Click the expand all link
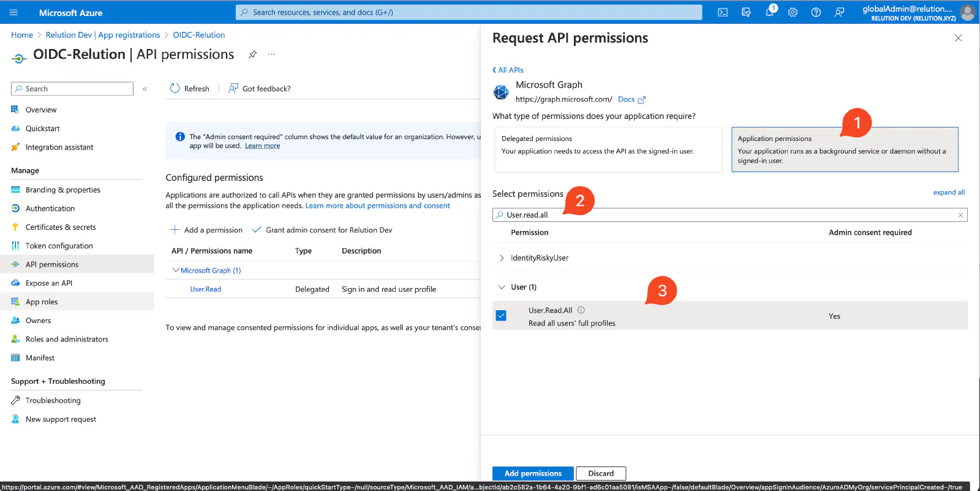The height and width of the screenshot is (491, 980). pos(949,192)
